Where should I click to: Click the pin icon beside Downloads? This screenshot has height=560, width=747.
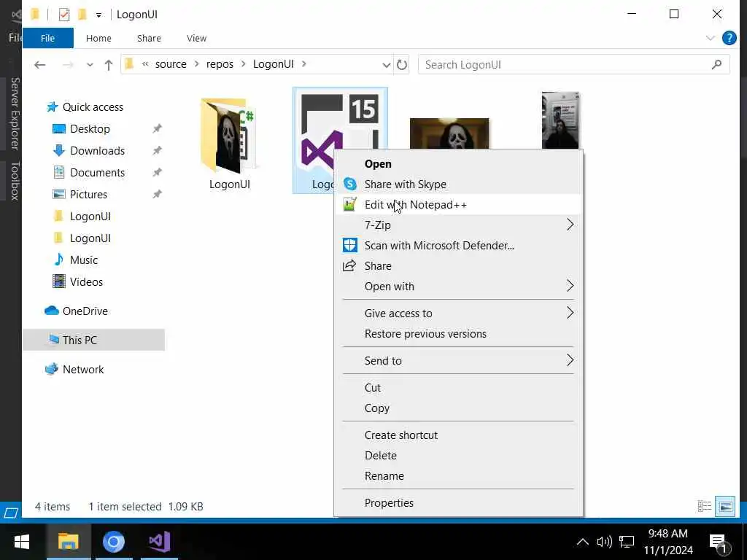[157, 150]
